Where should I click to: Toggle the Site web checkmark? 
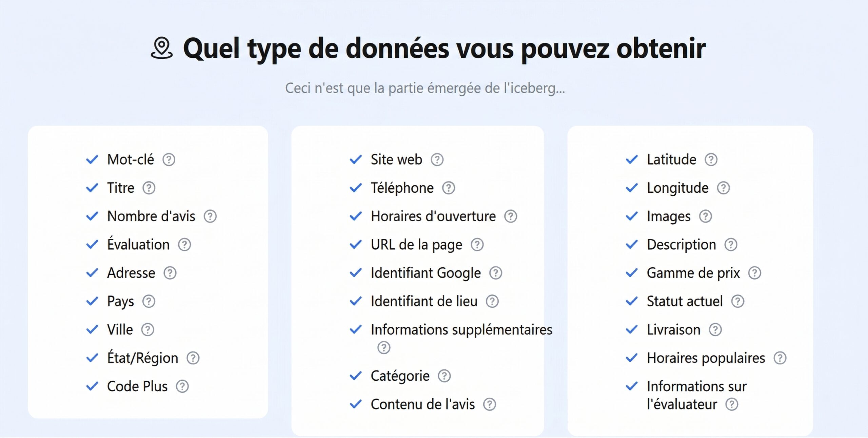pos(355,159)
